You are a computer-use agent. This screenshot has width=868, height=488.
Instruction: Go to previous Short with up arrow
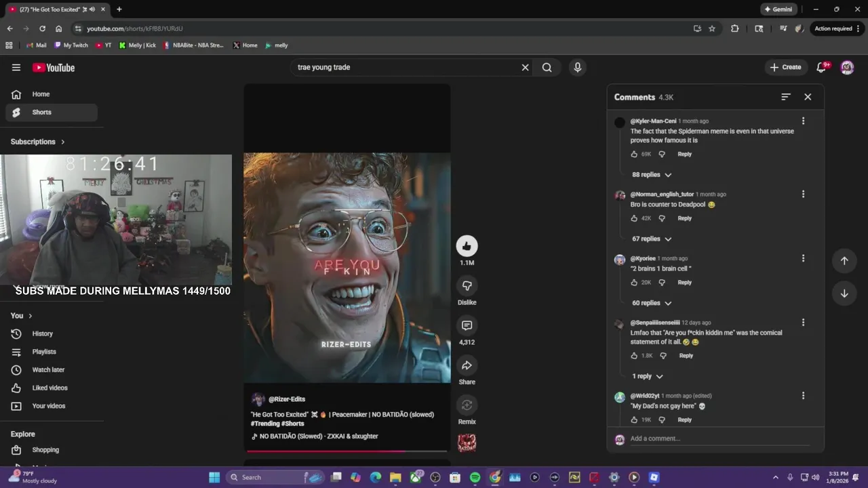[844, 260]
